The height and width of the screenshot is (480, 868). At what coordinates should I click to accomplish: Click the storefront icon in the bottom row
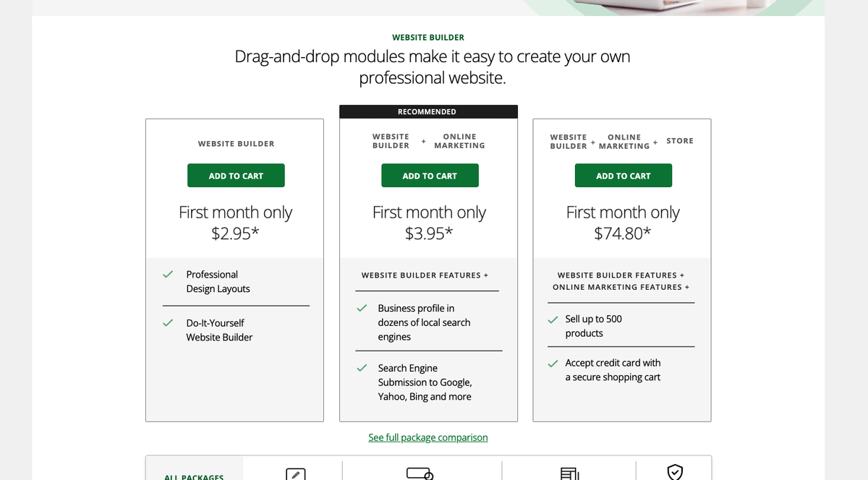(569, 474)
